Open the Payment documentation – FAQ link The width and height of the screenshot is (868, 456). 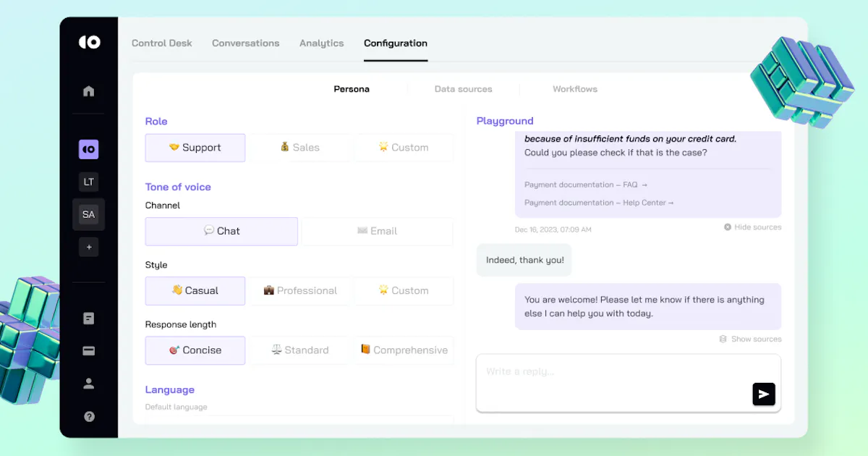586,185
